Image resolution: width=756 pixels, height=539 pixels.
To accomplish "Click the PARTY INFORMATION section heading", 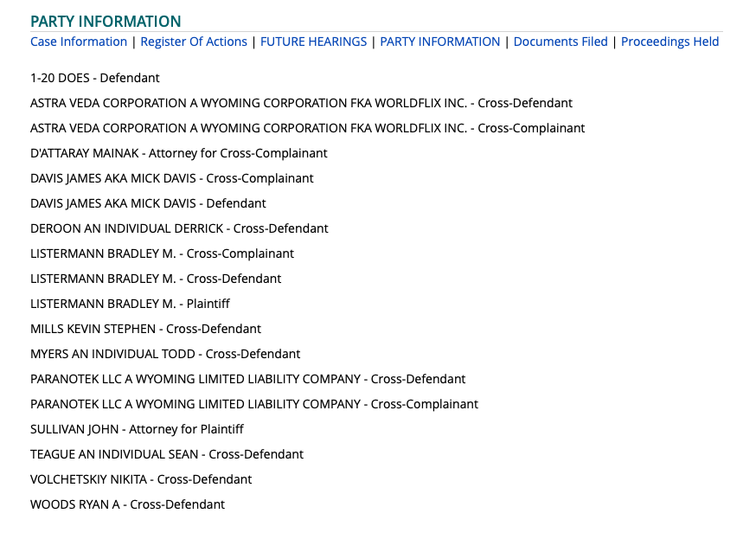I will (106, 22).
